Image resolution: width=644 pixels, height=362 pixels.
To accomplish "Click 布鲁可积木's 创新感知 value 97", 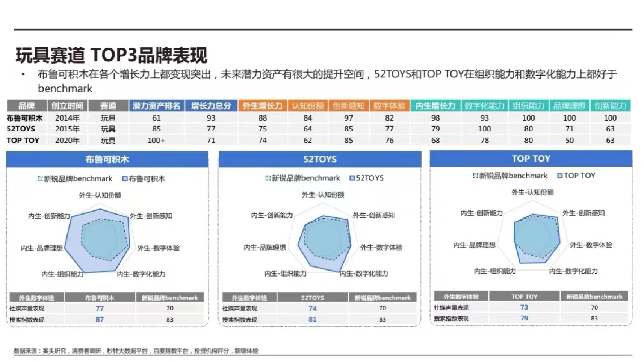I will click(348, 118).
